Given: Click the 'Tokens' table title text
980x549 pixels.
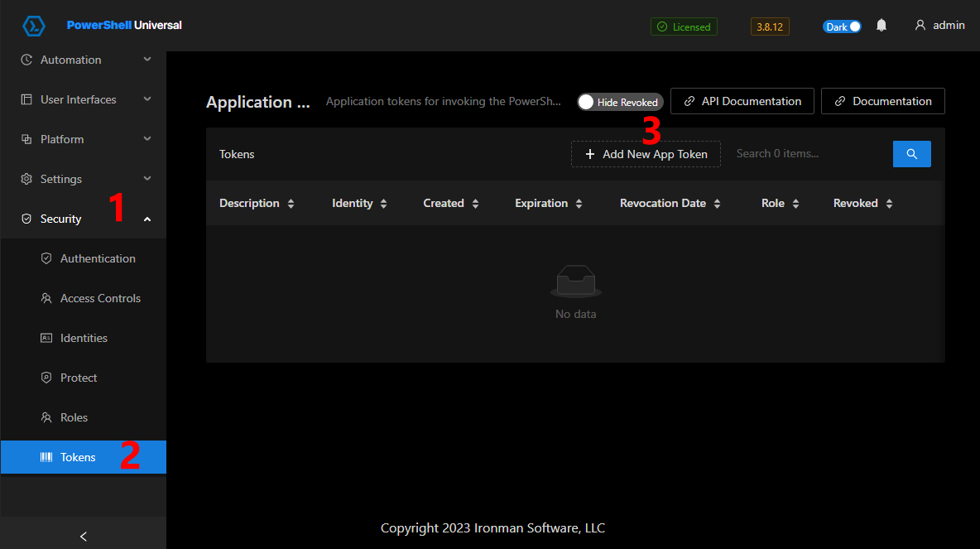Looking at the screenshot, I should pyautogui.click(x=237, y=155).
